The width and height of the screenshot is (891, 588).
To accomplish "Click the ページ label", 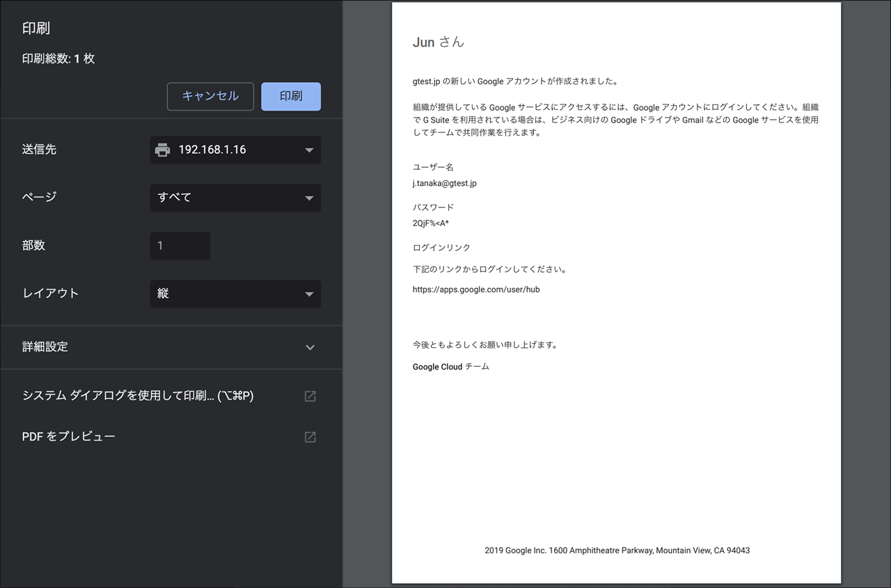I will pyautogui.click(x=39, y=197).
